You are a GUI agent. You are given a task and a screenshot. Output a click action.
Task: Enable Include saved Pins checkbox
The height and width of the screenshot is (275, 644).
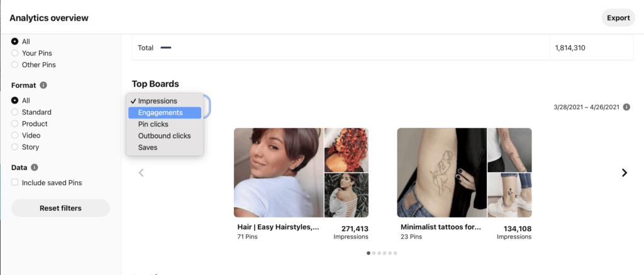[x=15, y=182]
